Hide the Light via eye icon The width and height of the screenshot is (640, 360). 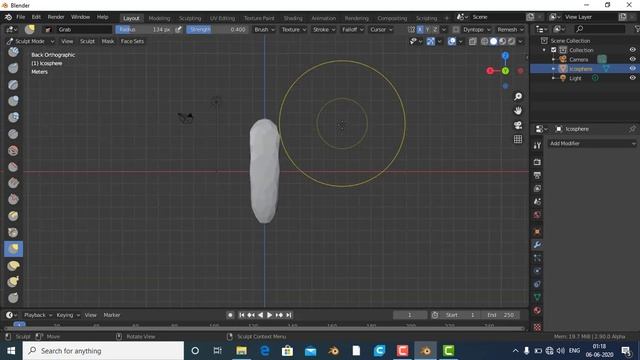pos(632,78)
